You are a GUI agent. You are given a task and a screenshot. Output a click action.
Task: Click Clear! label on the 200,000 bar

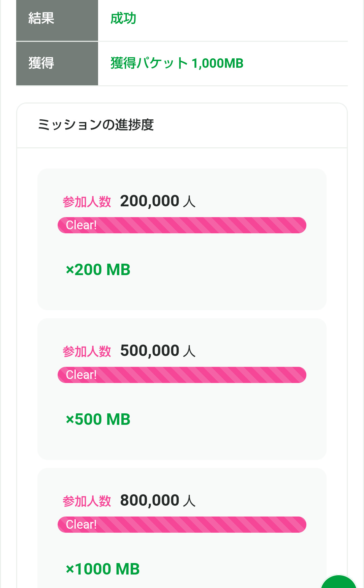(81, 225)
